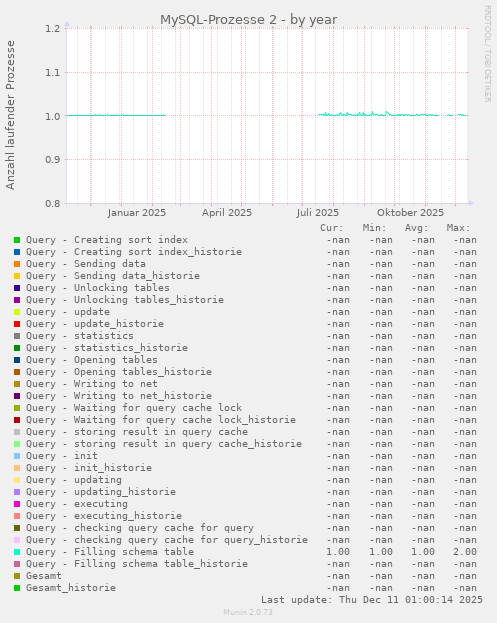The image size is (497, 623).
Task: Click the Query - Writing to net label
Action: [92, 384]
